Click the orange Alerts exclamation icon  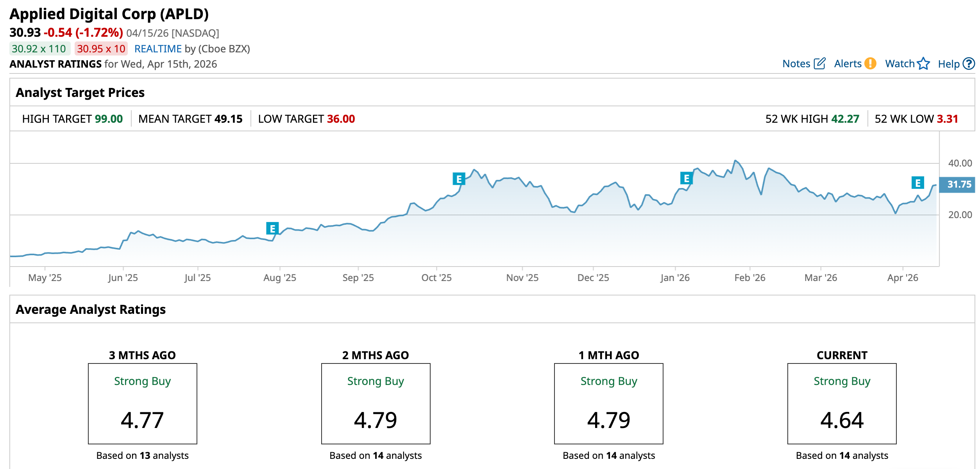pos(870,63)
